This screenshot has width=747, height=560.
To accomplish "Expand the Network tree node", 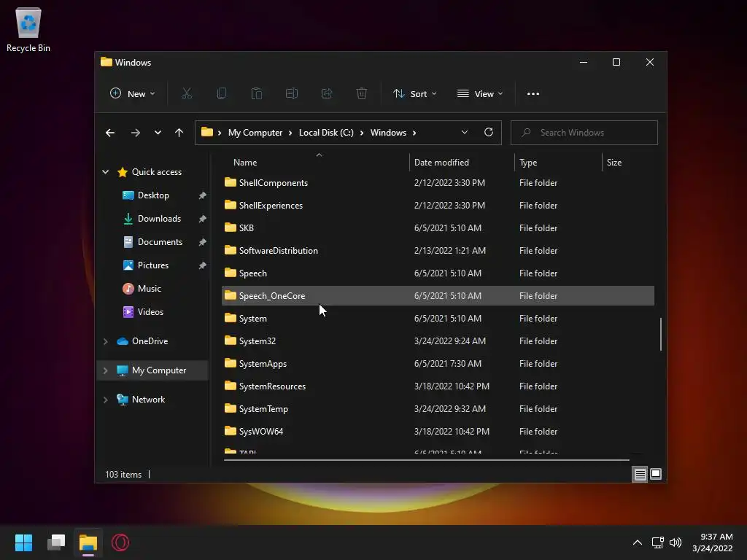I will pyautogui.click(x=105, y=400).
